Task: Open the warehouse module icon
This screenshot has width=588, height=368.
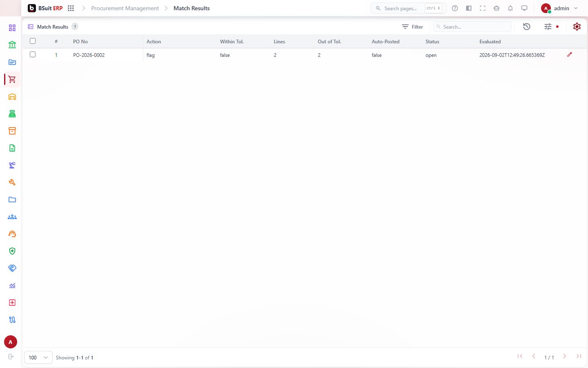Action: [12, 96]
